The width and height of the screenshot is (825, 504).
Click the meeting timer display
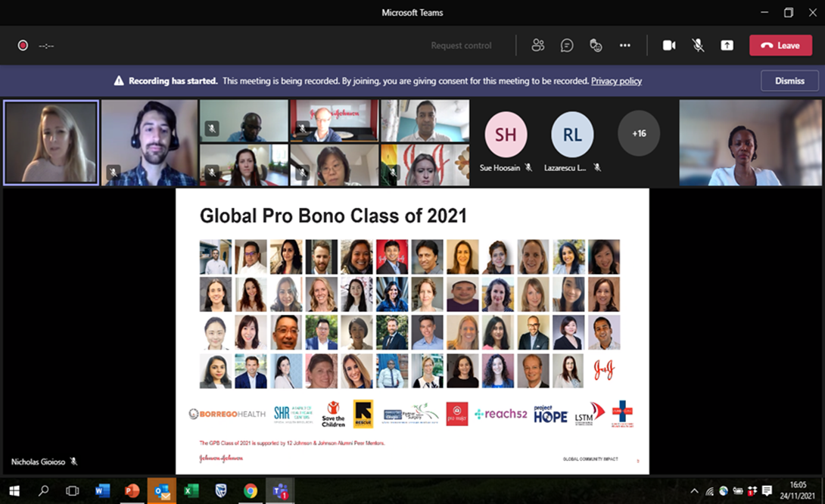point(46,45)
